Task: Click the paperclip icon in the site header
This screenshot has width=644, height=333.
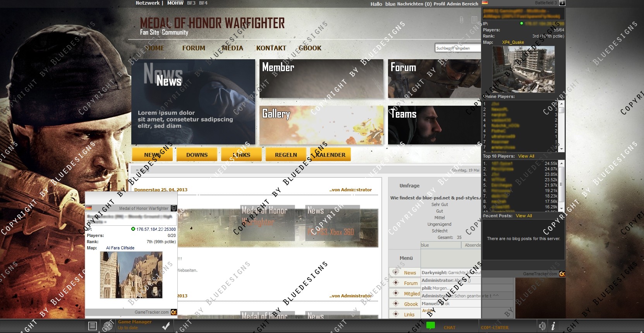Action: click(x=462, y=20)
